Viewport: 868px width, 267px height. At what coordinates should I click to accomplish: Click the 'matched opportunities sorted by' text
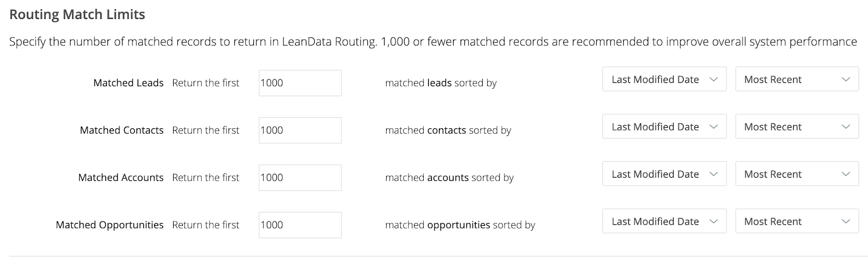(460, 225)
